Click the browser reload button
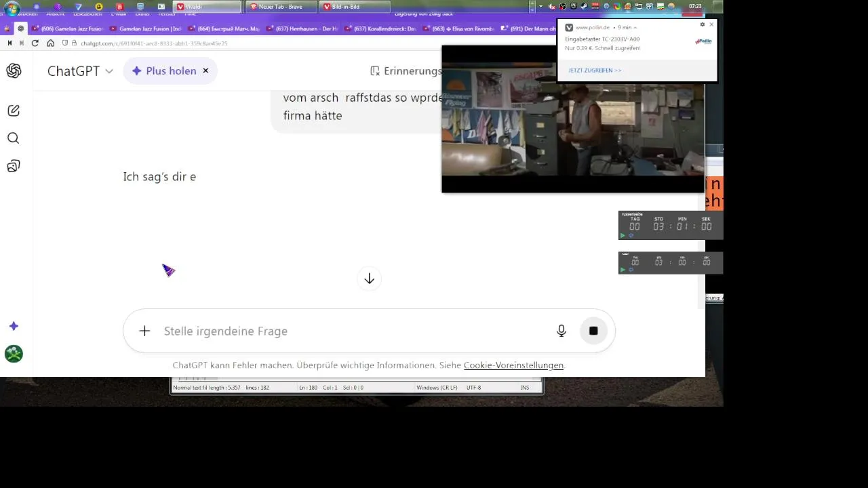This screenshot has width=868, height=488. pyautogui.click(x=36, y=43)
